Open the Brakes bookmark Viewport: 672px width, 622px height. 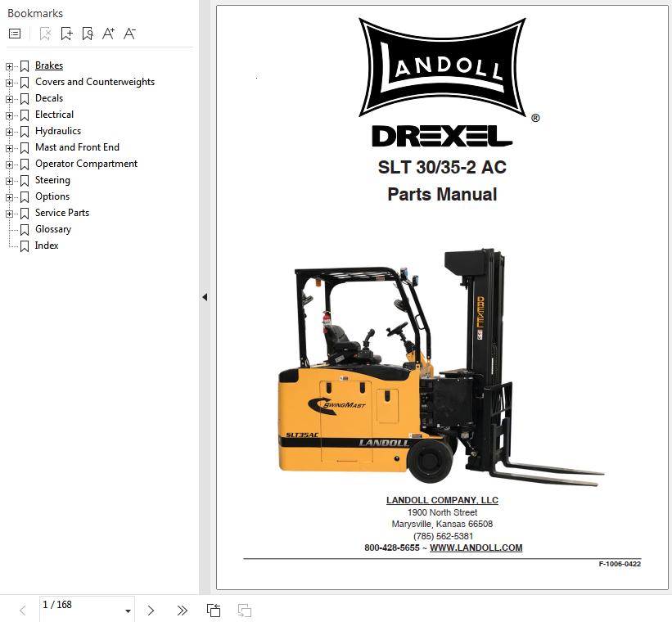49,65
